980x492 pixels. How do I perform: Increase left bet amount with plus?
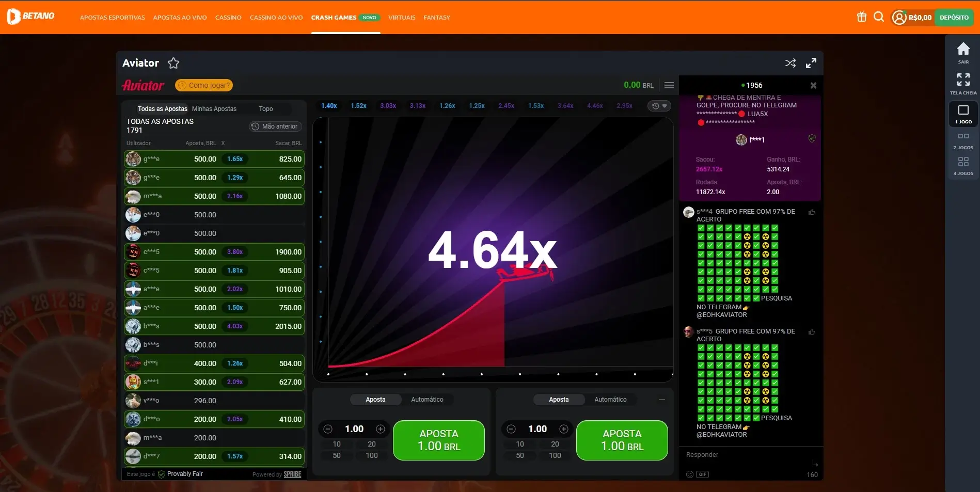381,429
